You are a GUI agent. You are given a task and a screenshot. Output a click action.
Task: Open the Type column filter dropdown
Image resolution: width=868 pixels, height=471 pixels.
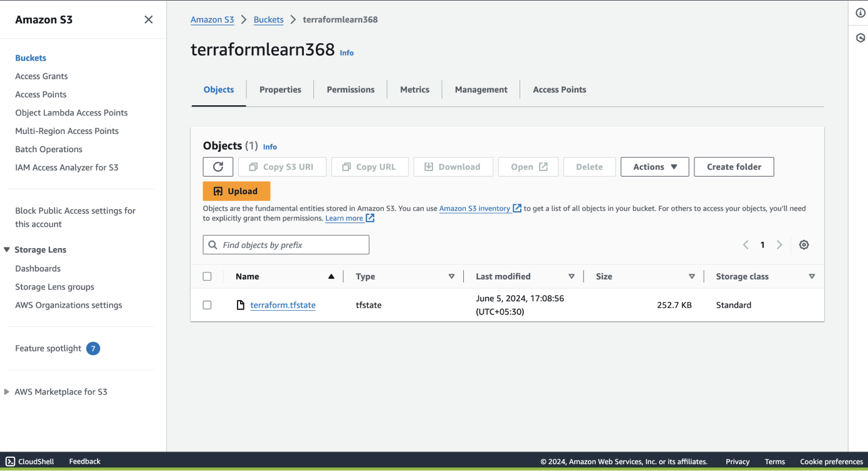451,276
